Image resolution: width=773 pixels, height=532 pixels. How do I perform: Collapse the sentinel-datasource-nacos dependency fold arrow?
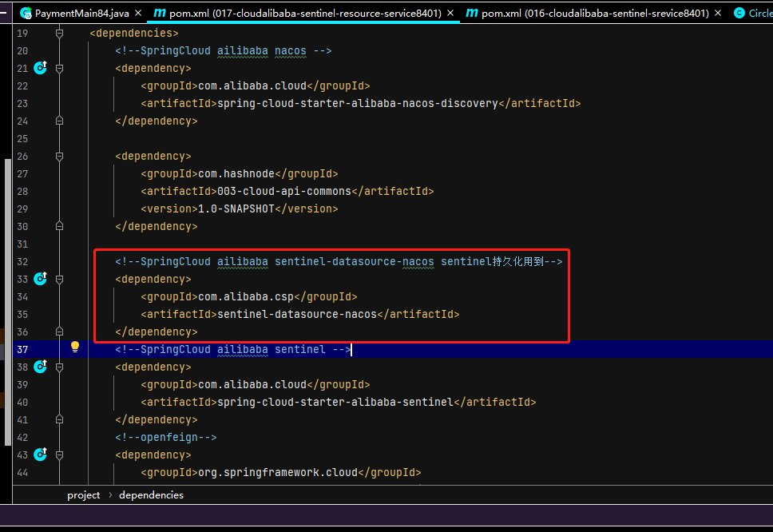[x=58, y=279]
